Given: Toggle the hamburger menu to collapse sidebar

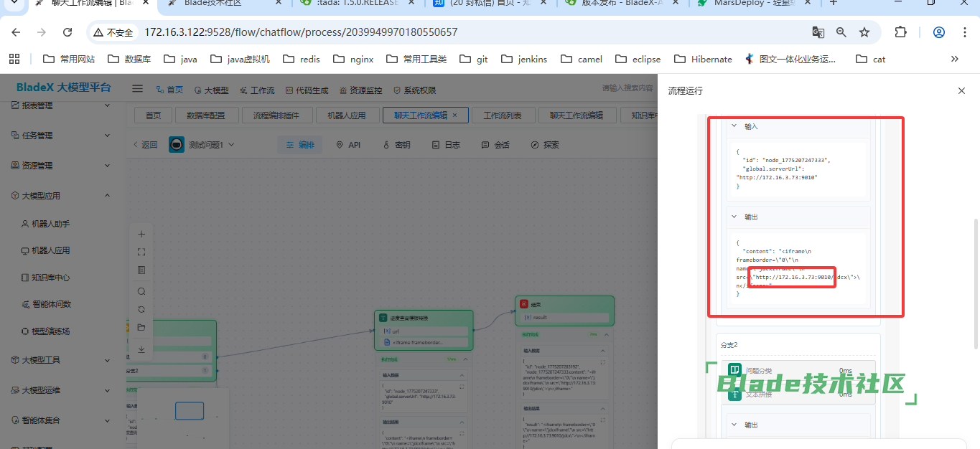Looking at the screenshot, I should (137, 90).
